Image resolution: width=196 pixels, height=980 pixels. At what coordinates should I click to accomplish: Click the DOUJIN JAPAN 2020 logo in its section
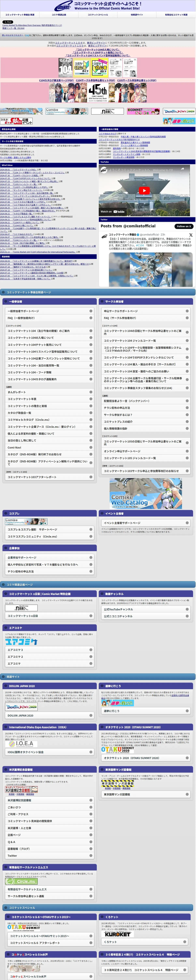[21, 707]
